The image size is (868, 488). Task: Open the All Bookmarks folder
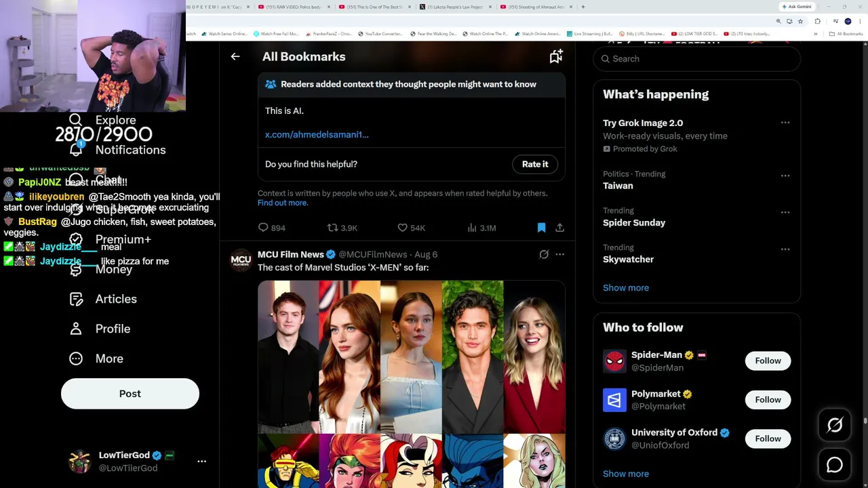pos(846,34)
